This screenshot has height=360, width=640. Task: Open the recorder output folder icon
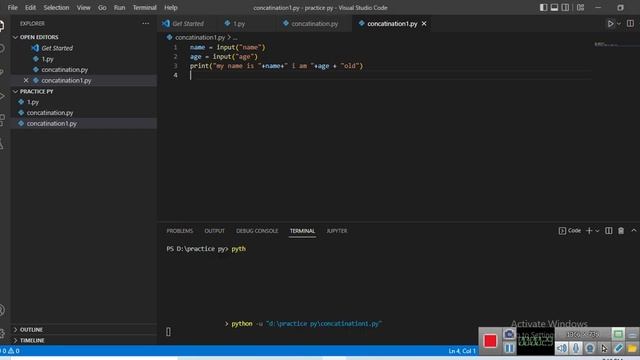point(633,348)
